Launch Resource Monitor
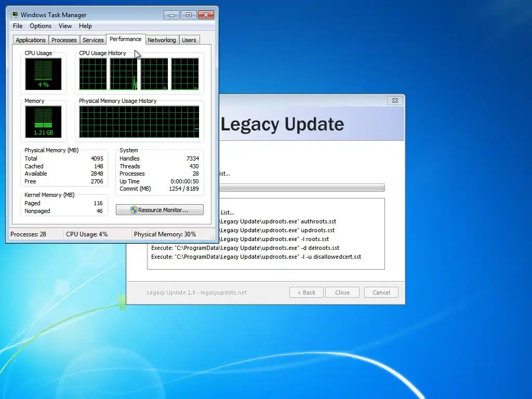 (160, 210)
